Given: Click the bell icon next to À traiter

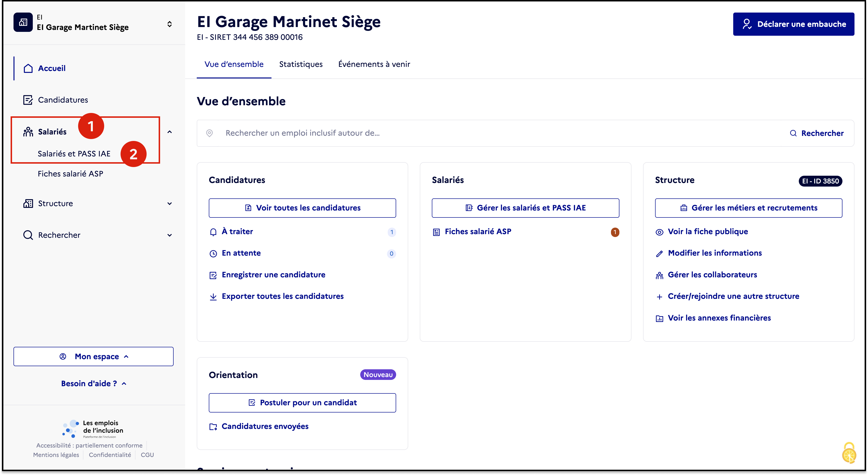Looking at the screenshot, I should click(213, 232).
